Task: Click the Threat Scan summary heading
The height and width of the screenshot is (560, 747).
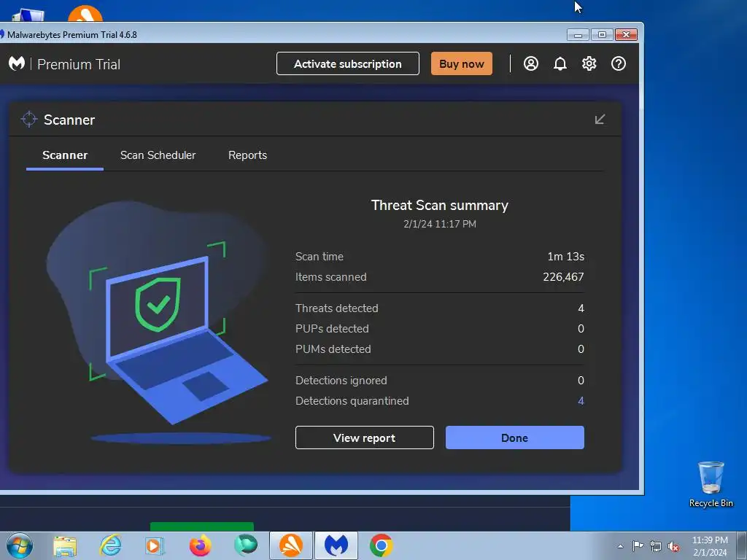Action: point(440,205)
